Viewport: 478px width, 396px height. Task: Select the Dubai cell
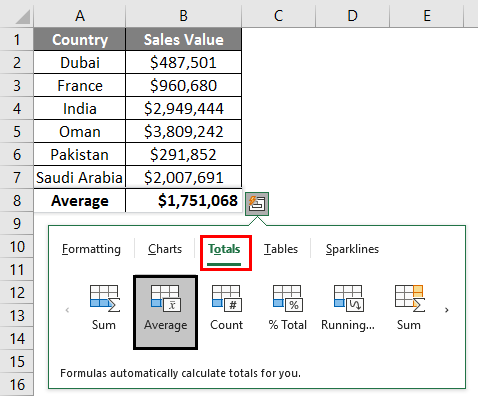point(80,62)
